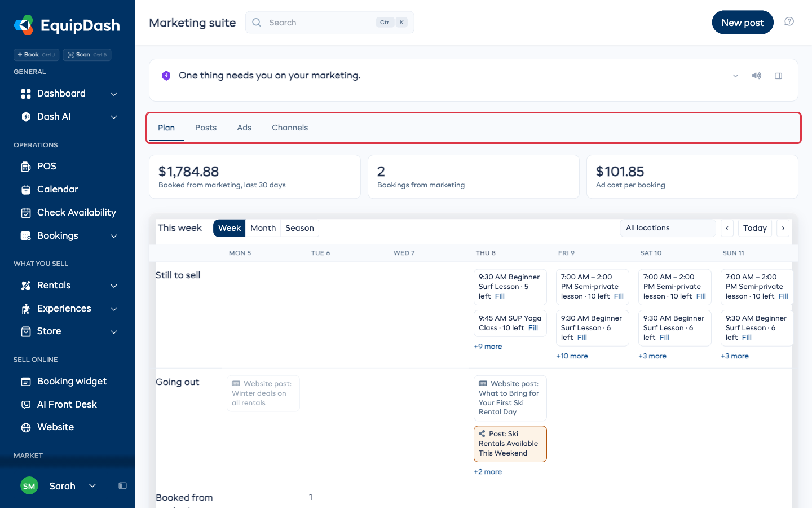
Task: Select the Week view toggle
Action: tap(230, 228)
